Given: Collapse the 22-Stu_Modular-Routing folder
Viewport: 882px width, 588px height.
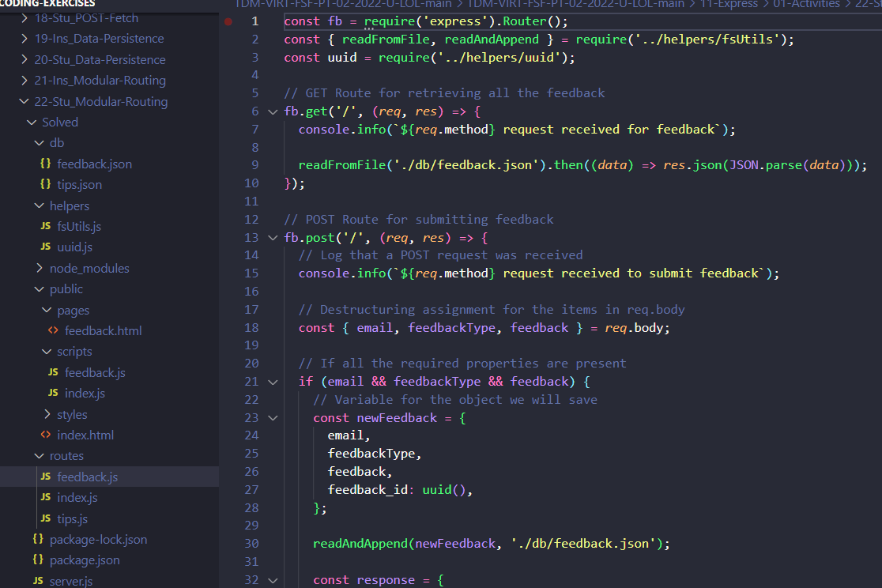Looking at the screenshot, I should (24, 101).
